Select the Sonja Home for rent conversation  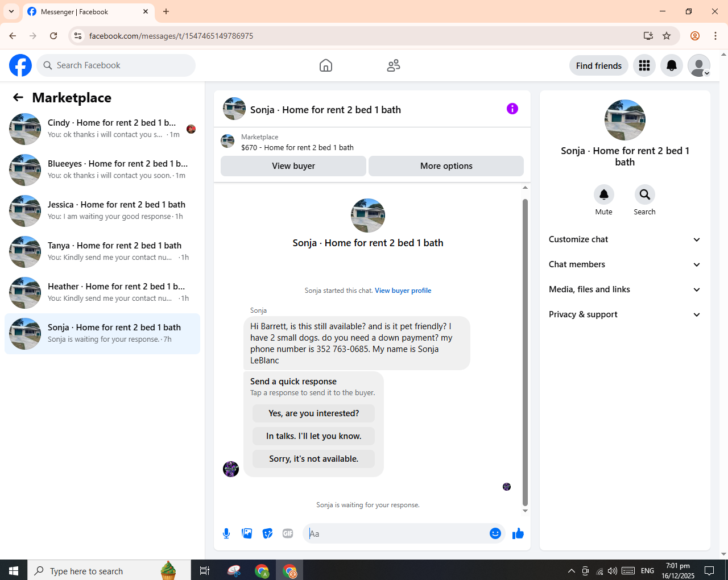(x=102, y=333)
